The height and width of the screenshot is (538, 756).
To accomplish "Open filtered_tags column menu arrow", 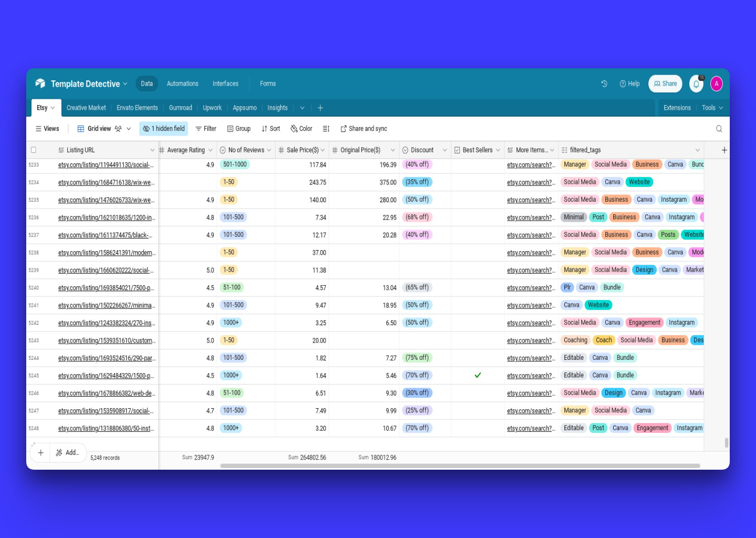I will tap(698, 150).
